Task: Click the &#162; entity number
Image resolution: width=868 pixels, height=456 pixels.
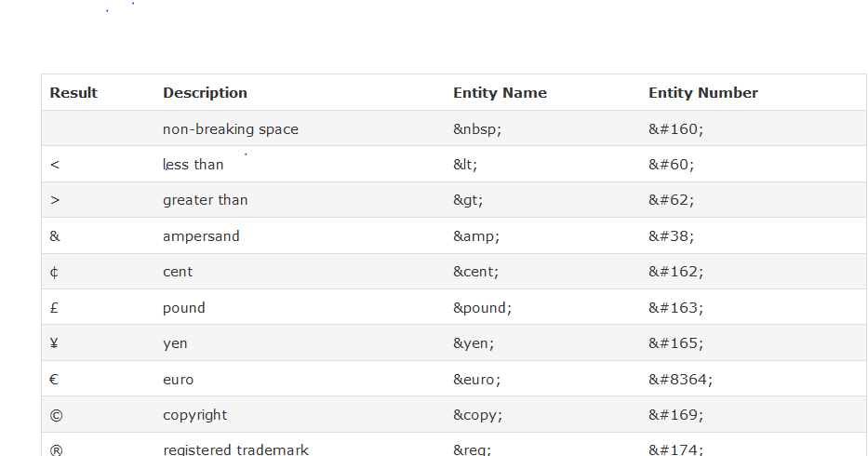Action: [x=675, y=272]
